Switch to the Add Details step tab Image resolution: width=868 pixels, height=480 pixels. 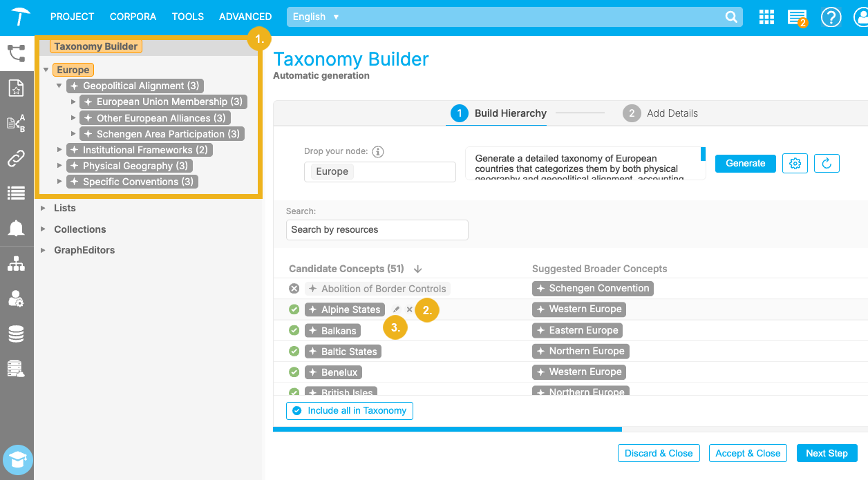click(x=660, y=113)
